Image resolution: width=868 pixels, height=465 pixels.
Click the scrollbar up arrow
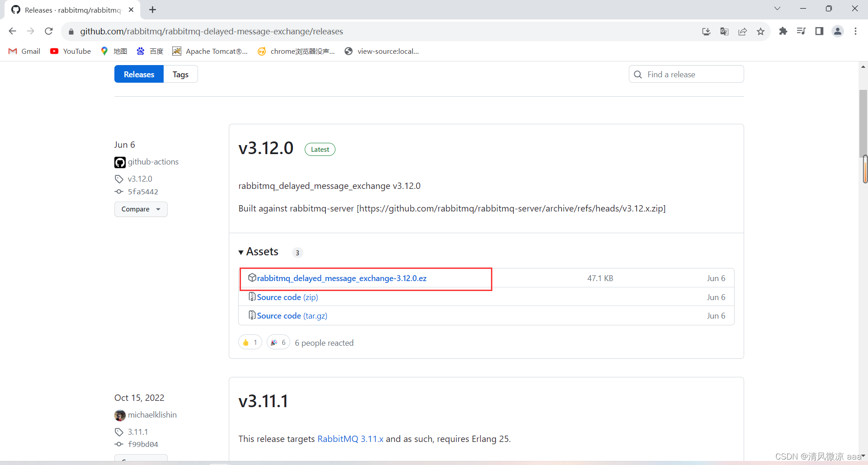tap(863, 66)
